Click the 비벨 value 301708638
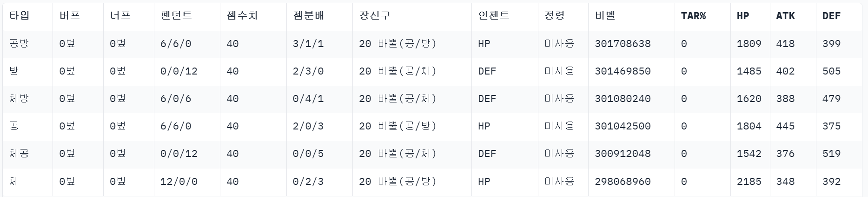This screenshot has height=197, width=868. (x=623, y=44)
